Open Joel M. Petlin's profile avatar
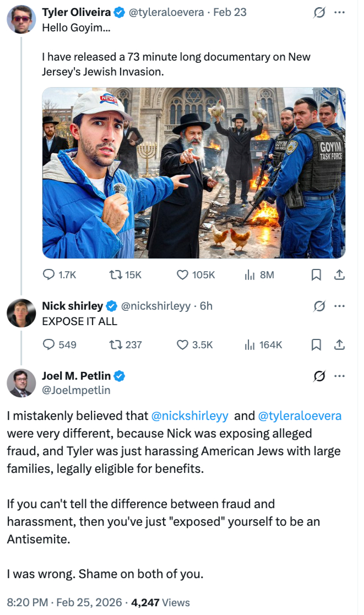 21,383
